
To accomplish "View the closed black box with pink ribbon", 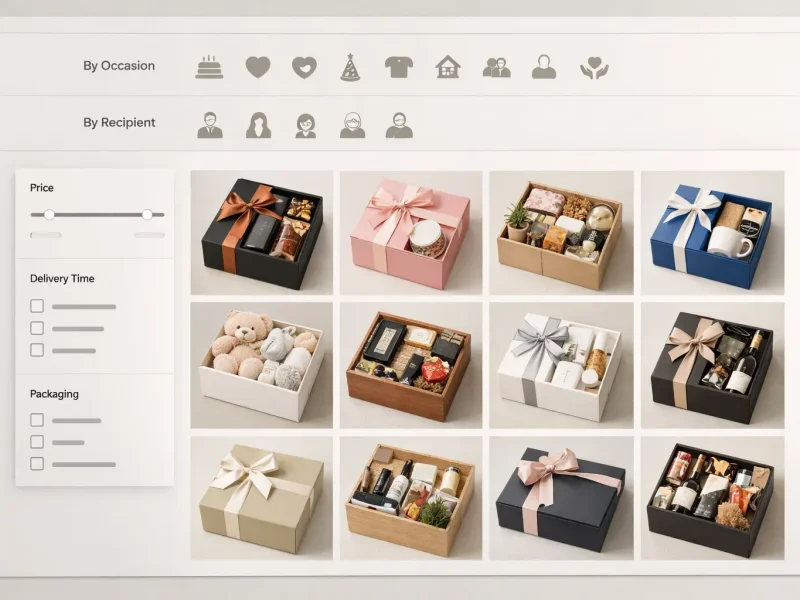I will point(561,498).
